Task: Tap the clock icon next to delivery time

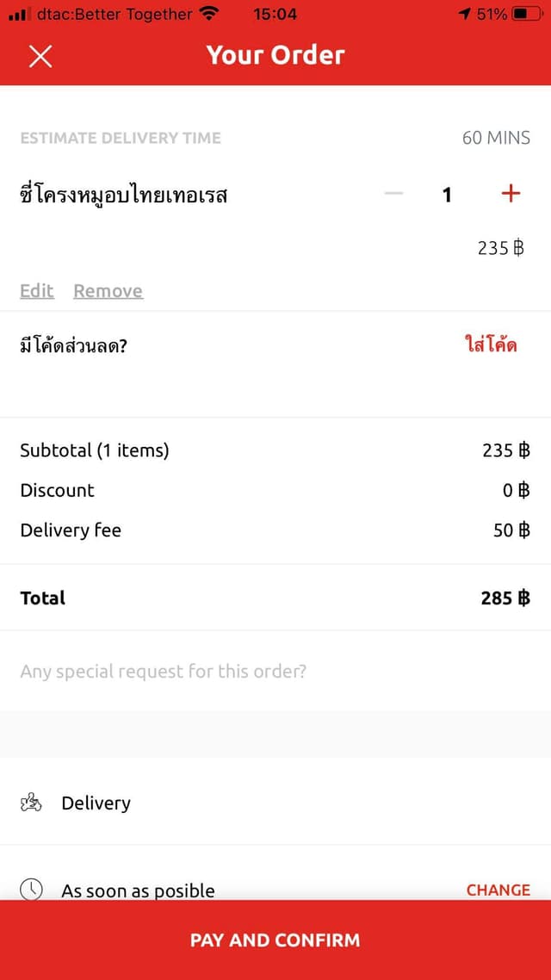Action: tap(31, 887)
